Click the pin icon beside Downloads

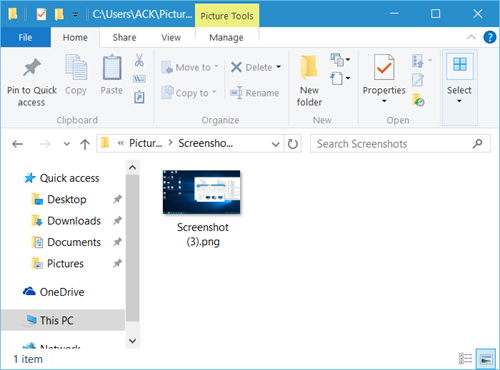[x=117, y=221]
